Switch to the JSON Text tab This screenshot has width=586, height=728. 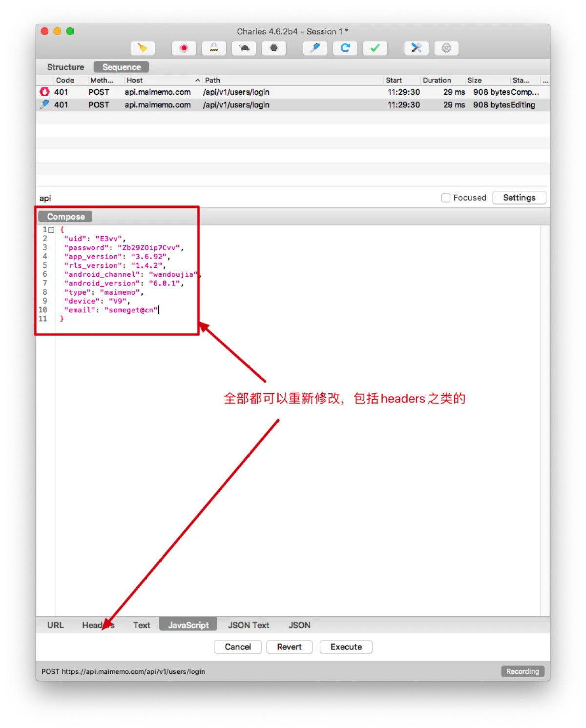click(x=249, y=625)
